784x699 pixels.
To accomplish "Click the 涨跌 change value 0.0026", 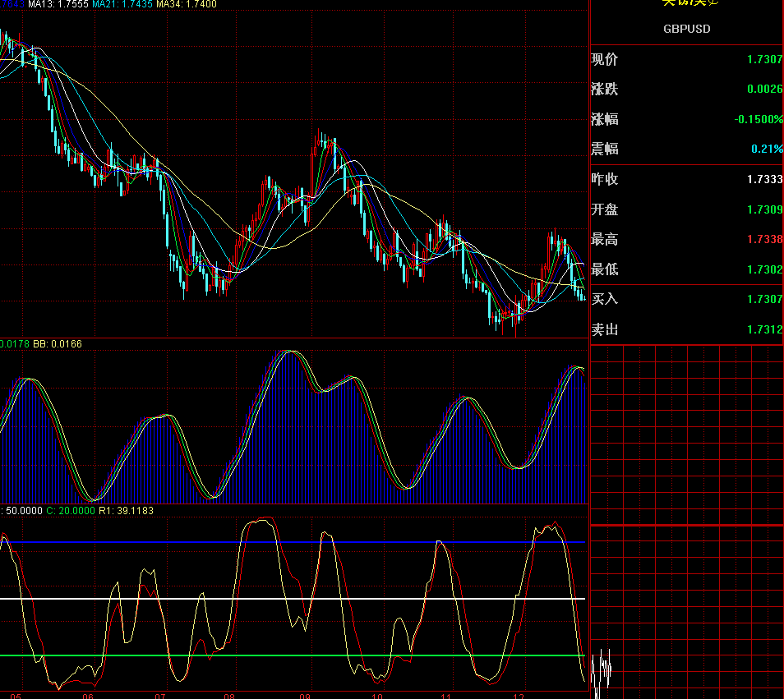I will [x=764, y=89].
